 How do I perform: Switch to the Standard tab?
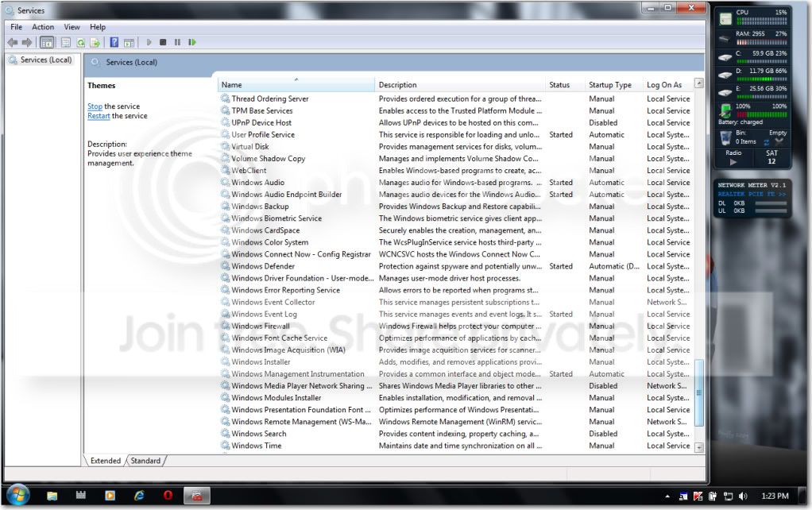click(x=145, y=461)
